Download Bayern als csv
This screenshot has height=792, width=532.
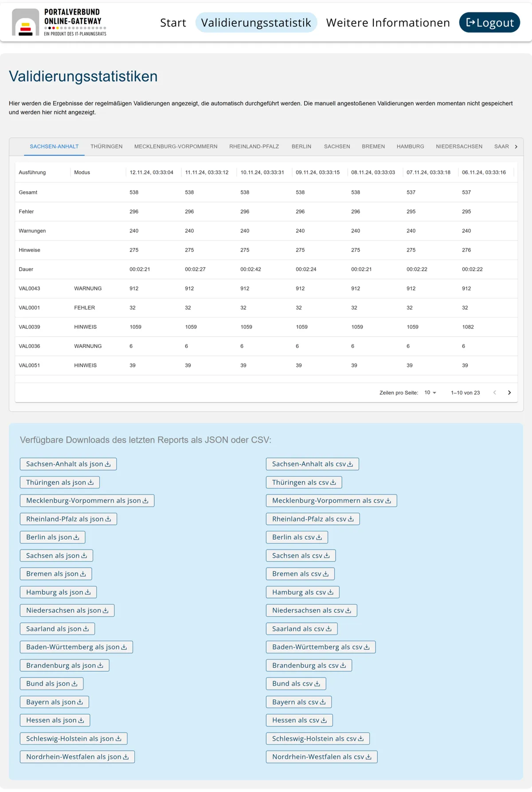coord(299,702)
